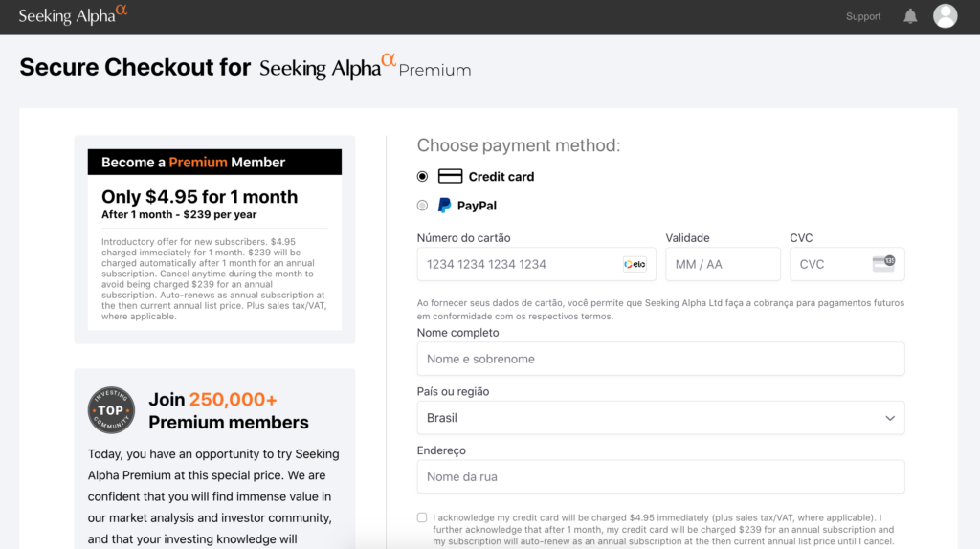Click the 'Endereço' label
The height and width of the screenshot is (549, 980).
441,450
